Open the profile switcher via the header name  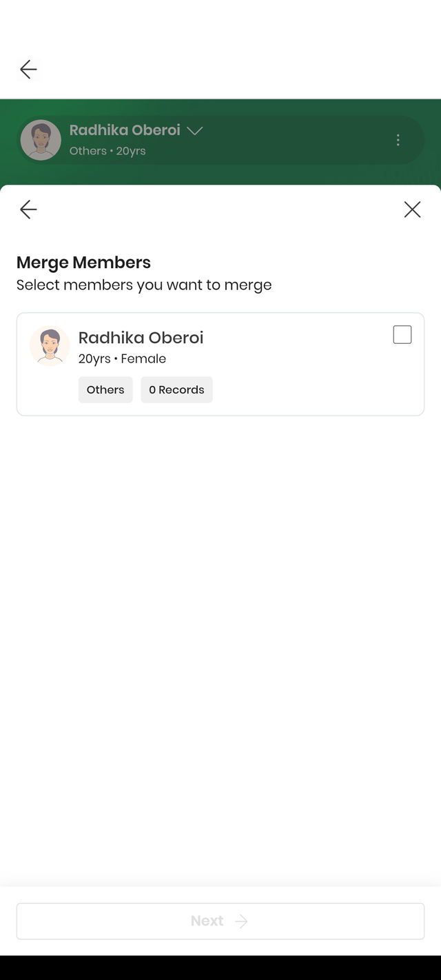click(x=125, y=130)
